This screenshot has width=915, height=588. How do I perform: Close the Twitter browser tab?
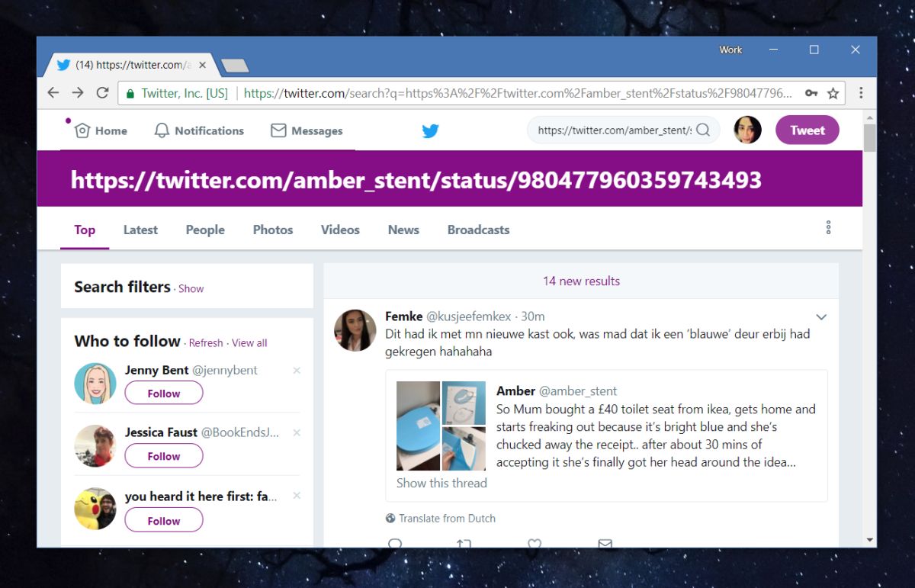pos(202,65)
